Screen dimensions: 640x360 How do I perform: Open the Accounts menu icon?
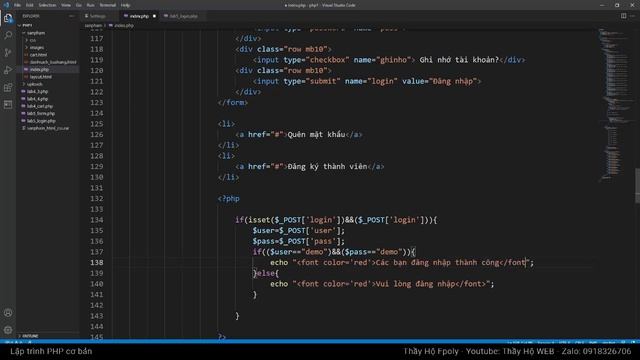pyautogui.click(x=8, y=313)
